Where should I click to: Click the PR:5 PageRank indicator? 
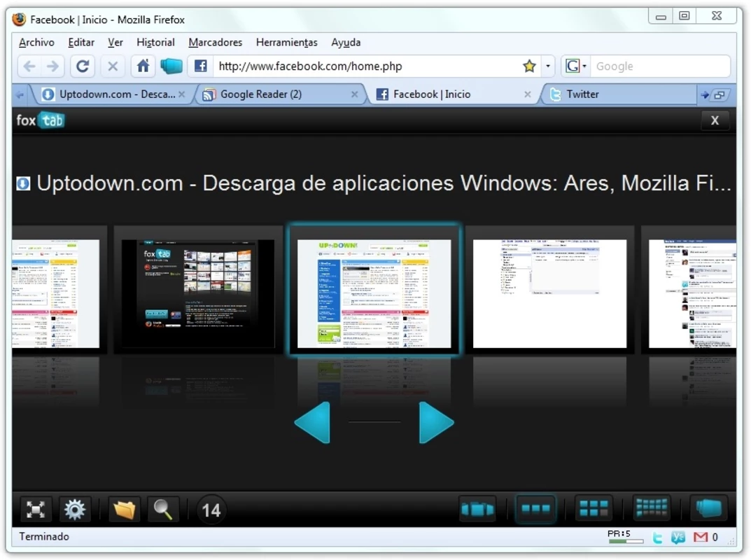625,536
